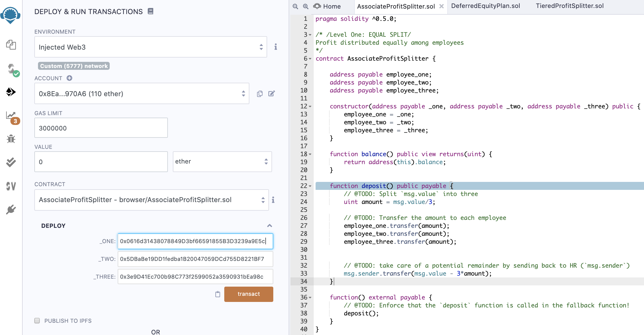Screen dimensions: 644x335
Task: Click the debugger plugin icon
Action: coord(11,139)
